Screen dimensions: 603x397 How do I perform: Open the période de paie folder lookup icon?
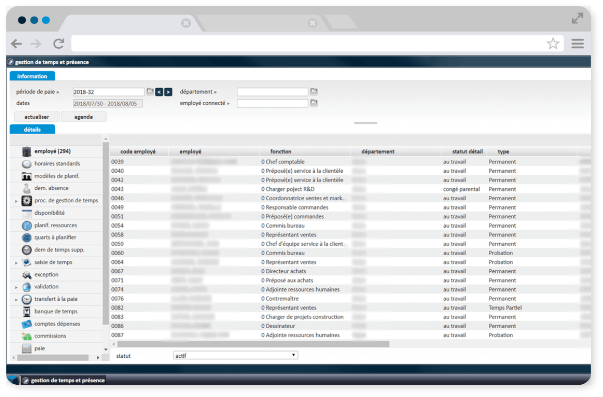coord(150,92)
